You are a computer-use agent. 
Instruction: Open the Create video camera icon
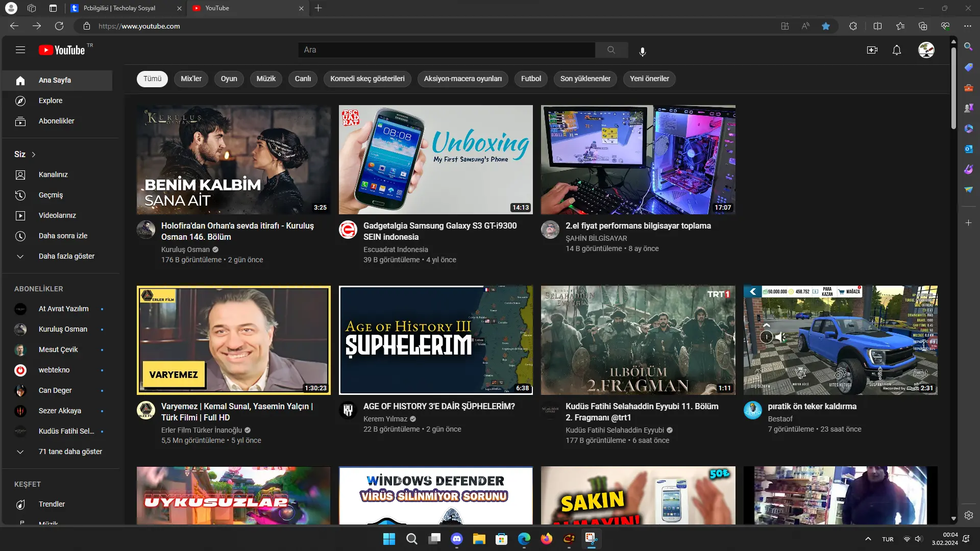[x=872, y=50]
